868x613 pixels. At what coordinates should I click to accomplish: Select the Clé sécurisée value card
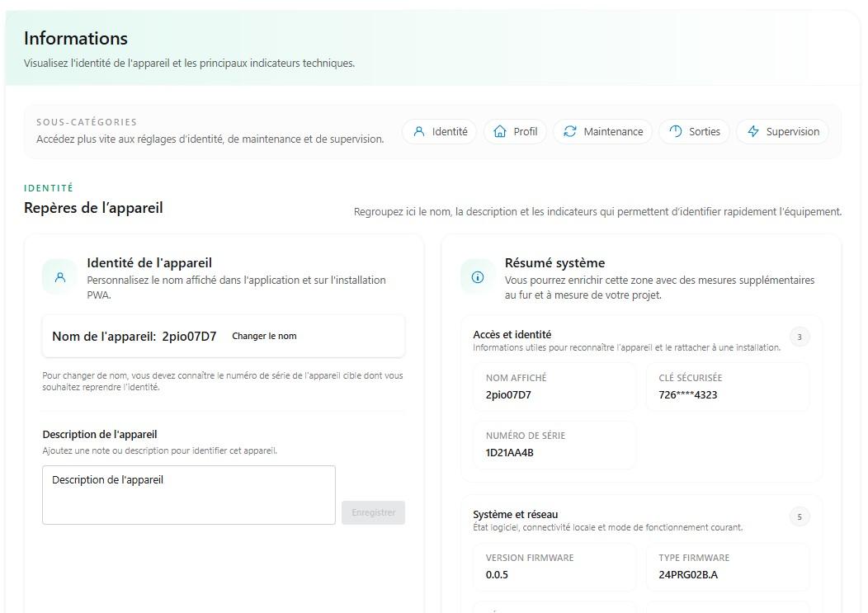[728, 386]
